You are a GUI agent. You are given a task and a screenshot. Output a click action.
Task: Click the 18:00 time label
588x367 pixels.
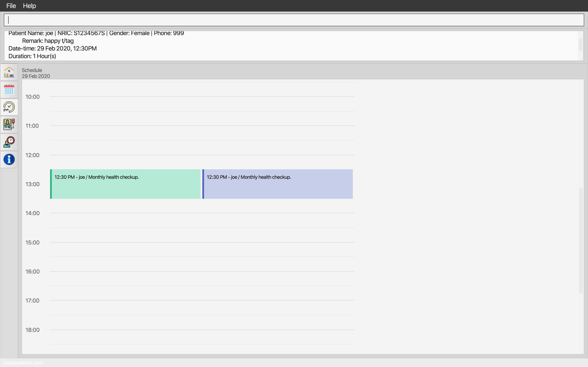coord(32,330)
